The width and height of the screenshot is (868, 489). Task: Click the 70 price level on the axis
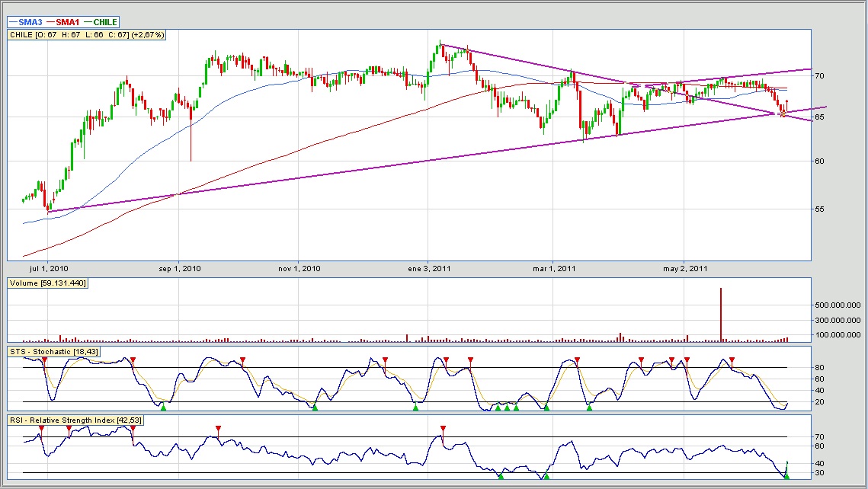[820, 76]
